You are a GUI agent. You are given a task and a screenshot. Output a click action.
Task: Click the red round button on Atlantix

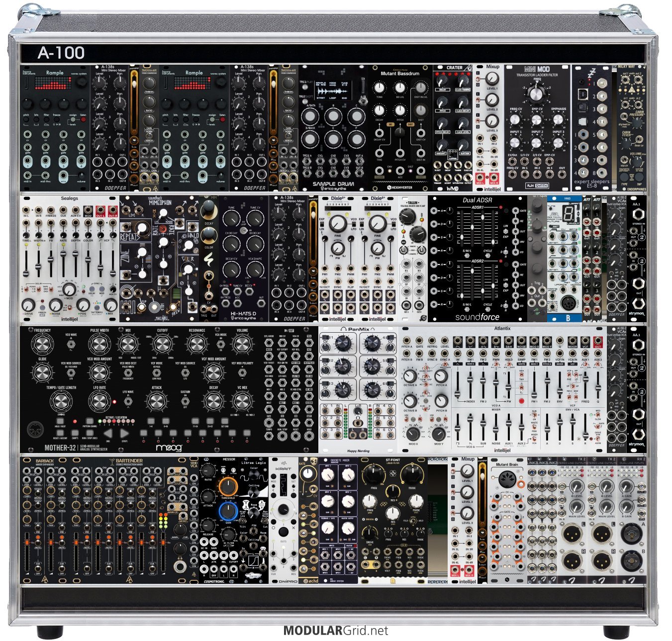(x=521, y=400)
